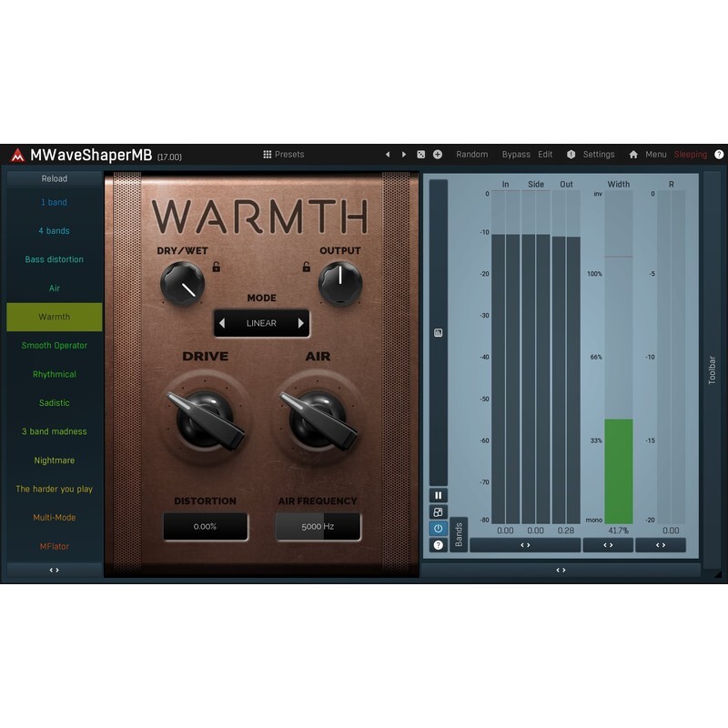This screenshot has width=728, height=728.
Task: Click the Out 0.28 meter value
Action: point(566,531)
